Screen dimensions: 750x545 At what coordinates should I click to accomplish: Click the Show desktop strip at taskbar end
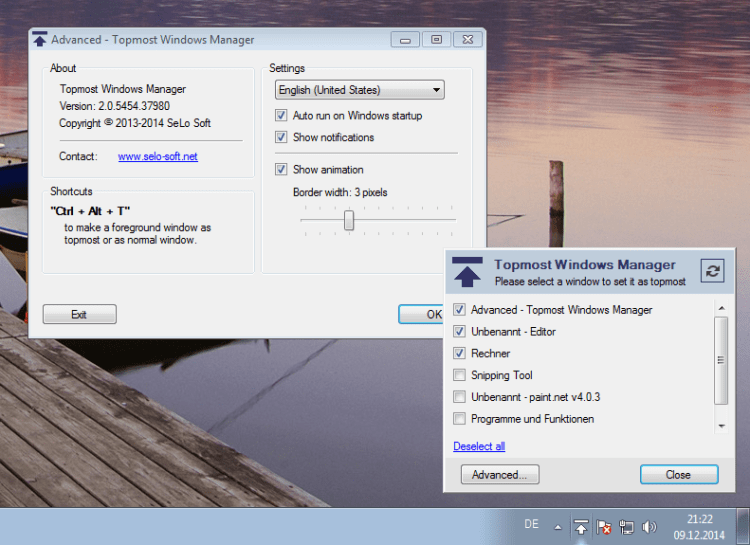click(743, 527)
